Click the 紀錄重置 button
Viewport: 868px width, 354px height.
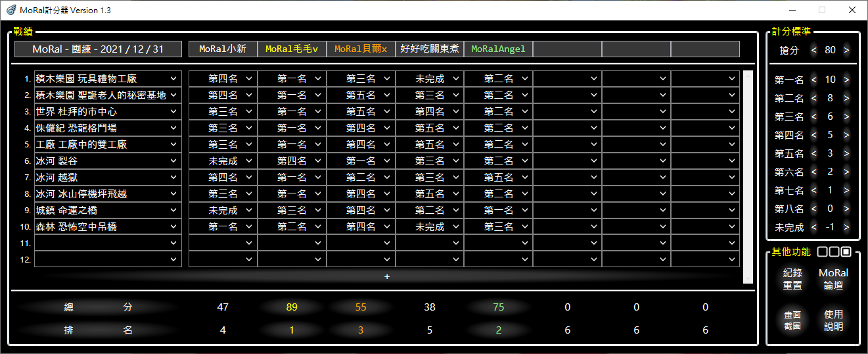[x=792, y=279]
